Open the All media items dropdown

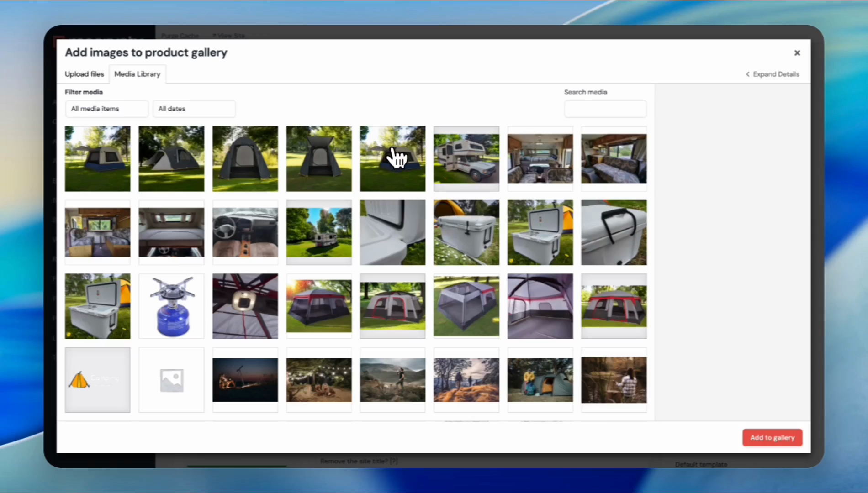coord(106,109)
